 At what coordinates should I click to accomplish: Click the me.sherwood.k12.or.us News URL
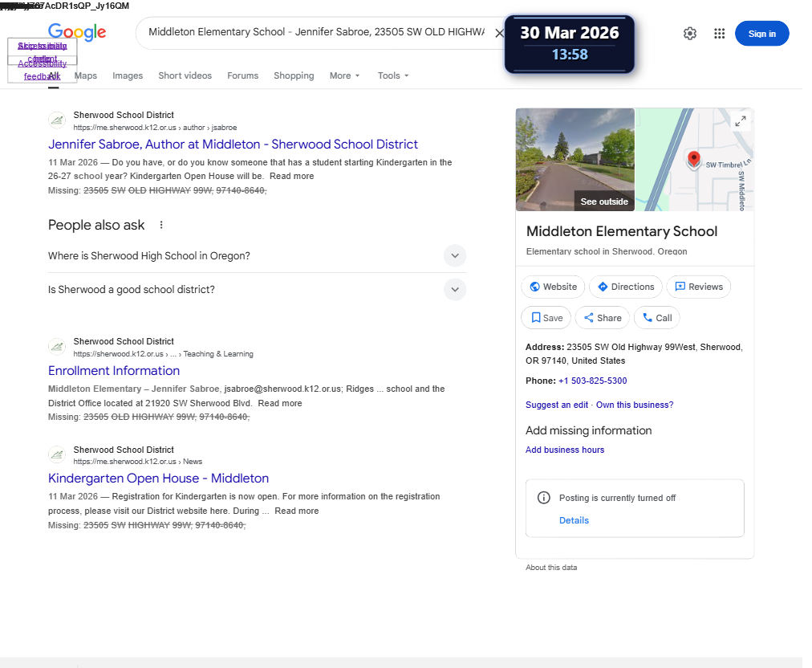(x=138, y=462)
